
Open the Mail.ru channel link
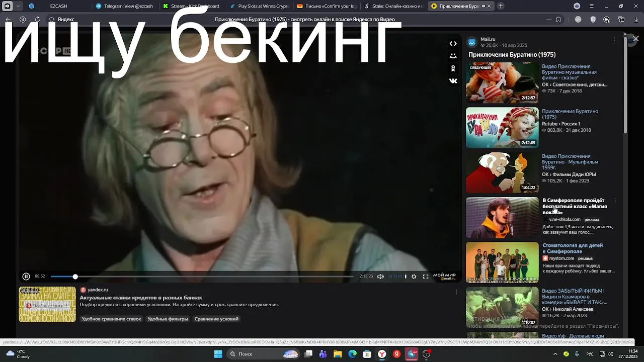pos(488,39)
